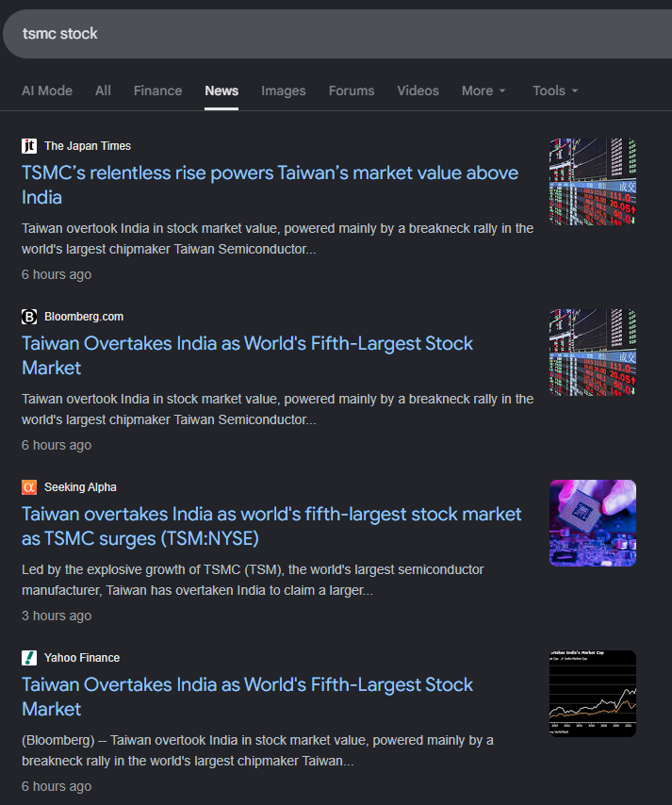Click the Yahoo Finance source name

click(82, 658)
